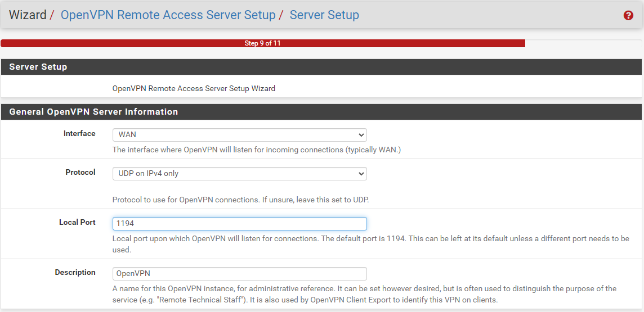
Task: Click the Local Port field label
Action: (77, 223)
